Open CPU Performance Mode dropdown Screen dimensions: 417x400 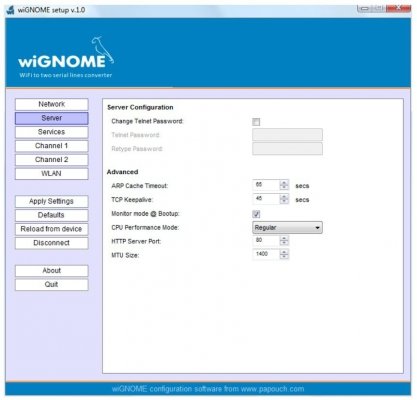(287, 228)
